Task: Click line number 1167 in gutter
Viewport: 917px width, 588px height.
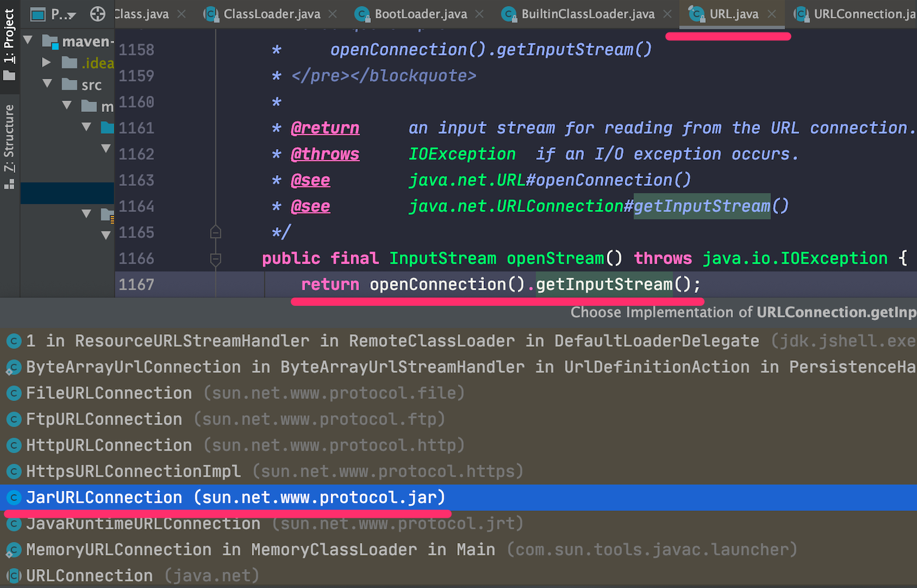Action: pos(137,285)
